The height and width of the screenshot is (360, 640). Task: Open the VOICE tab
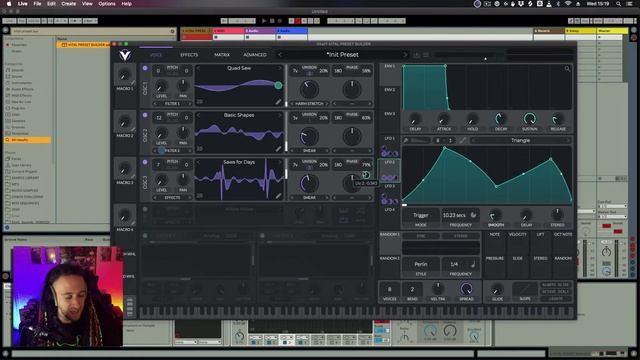click(x=156, y=55)
